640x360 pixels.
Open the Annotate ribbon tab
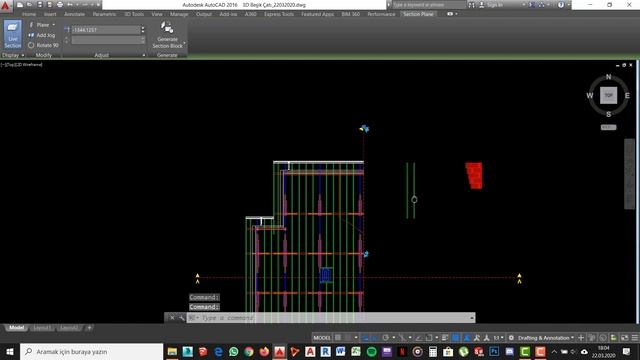coord(74,14)
